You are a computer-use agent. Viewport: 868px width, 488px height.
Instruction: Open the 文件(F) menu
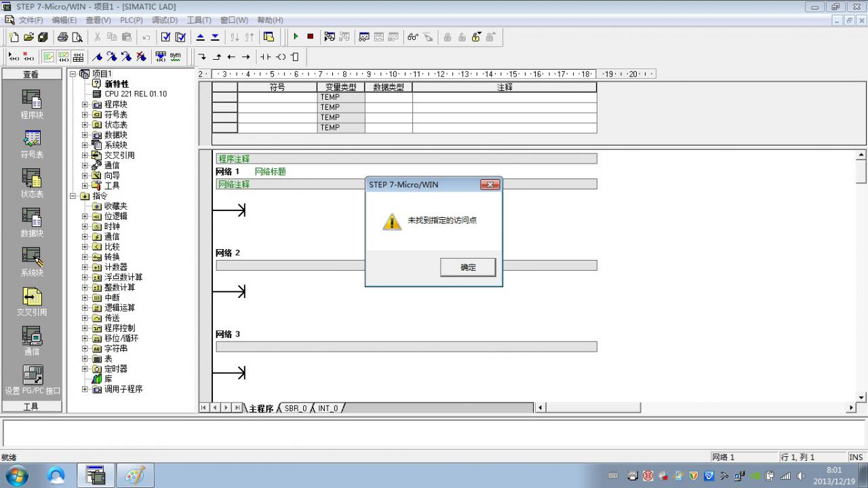pyautogui.click(x=31, y=20)
